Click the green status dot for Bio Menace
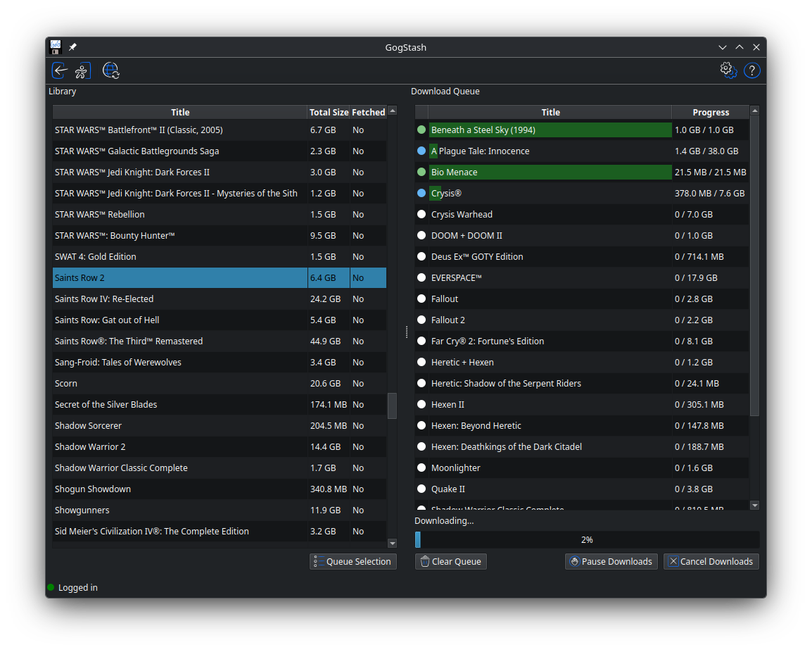The height and width of the screenshot is (652, 812). (421, 172)
